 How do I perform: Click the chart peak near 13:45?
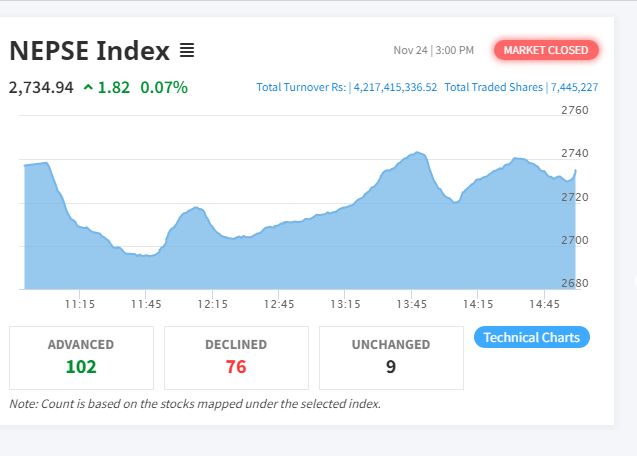click(x=418, y=152)
